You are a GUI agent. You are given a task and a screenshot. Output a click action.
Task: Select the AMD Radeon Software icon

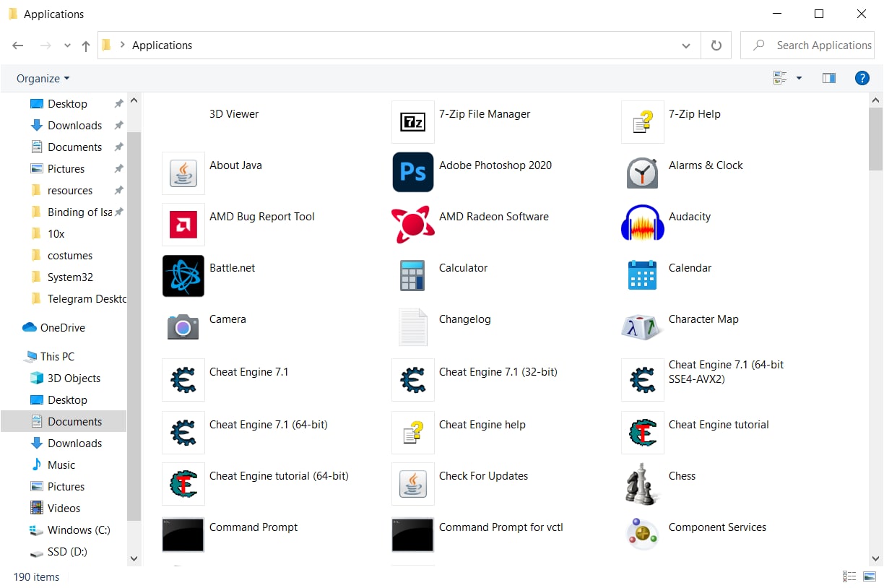point(413,225)
